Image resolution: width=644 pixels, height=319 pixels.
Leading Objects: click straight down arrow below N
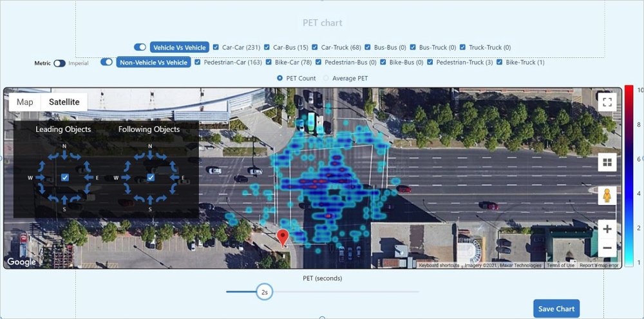[x=64, y=155]
